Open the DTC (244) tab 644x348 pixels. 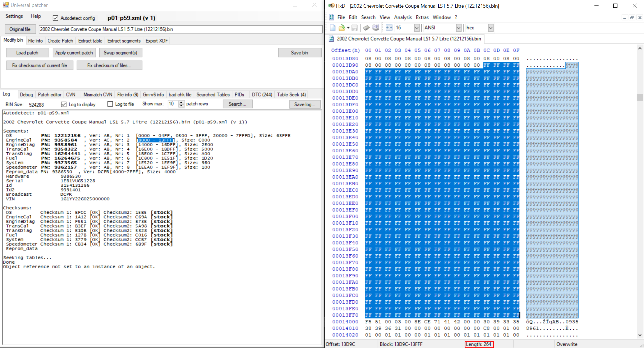coord(262,95)
